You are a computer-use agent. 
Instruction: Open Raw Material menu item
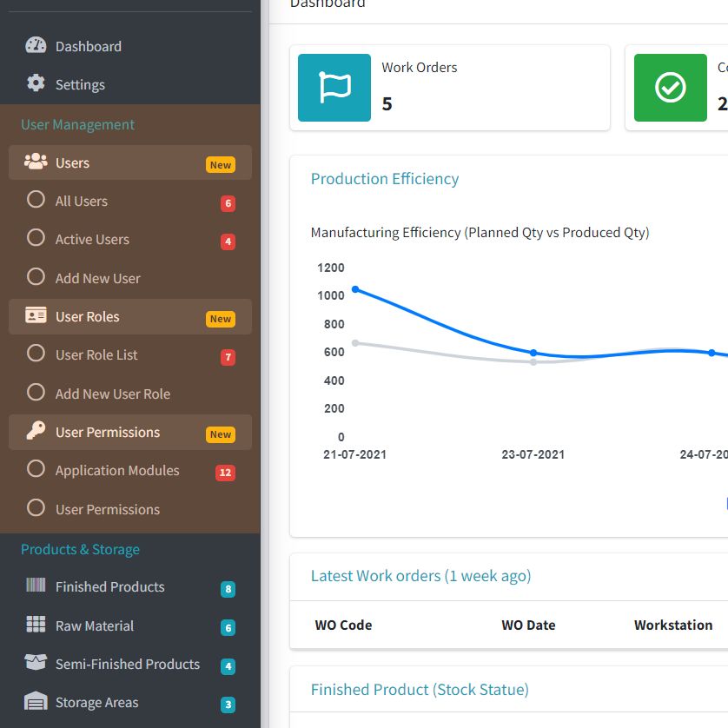click(130, 625)
